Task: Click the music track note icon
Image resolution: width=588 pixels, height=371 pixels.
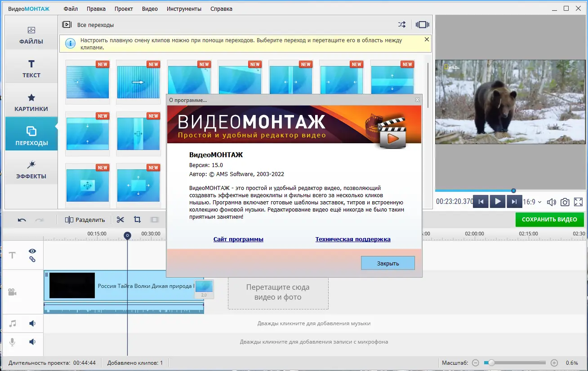Action: [13, 323]
